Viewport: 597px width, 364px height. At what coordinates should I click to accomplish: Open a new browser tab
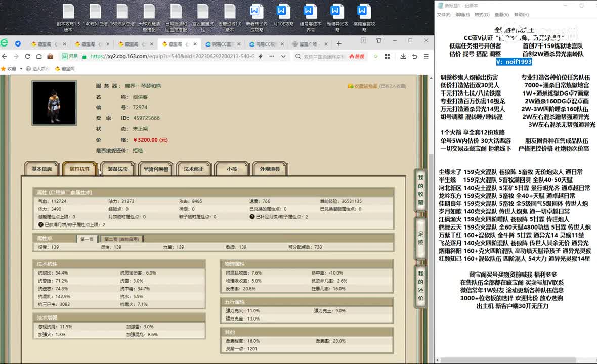(339, 44)
